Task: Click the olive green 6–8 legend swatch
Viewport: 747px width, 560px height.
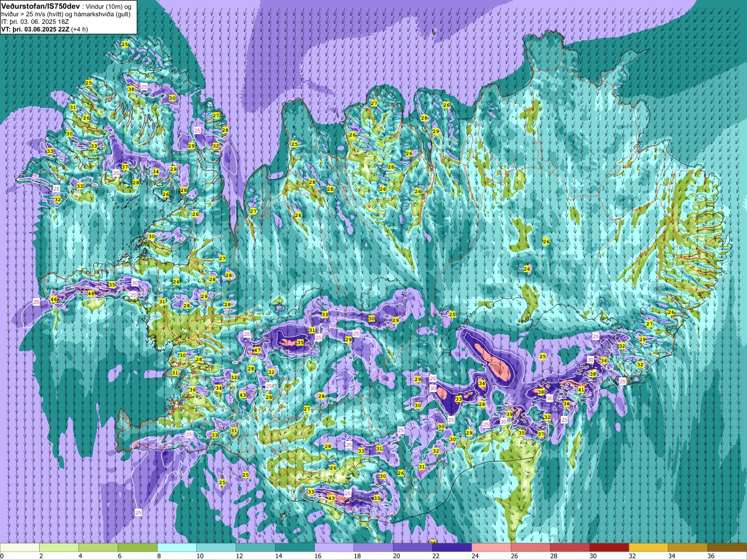Action: 138,548
